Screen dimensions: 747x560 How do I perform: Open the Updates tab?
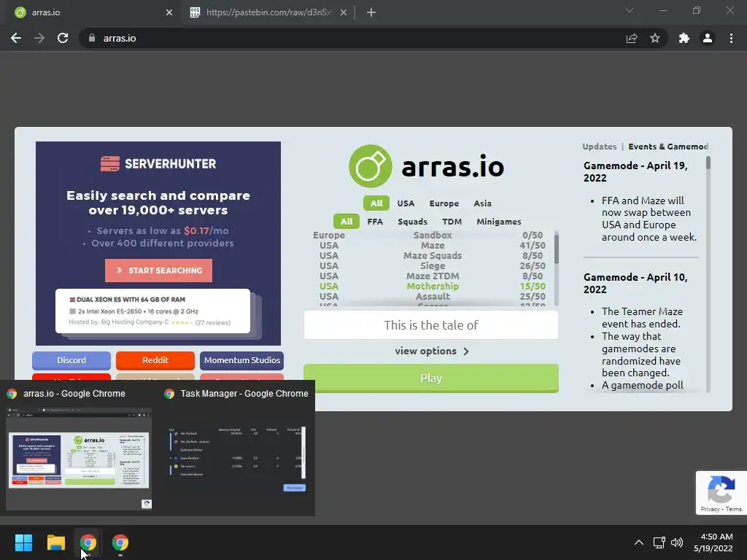click(x=600, y=147)
